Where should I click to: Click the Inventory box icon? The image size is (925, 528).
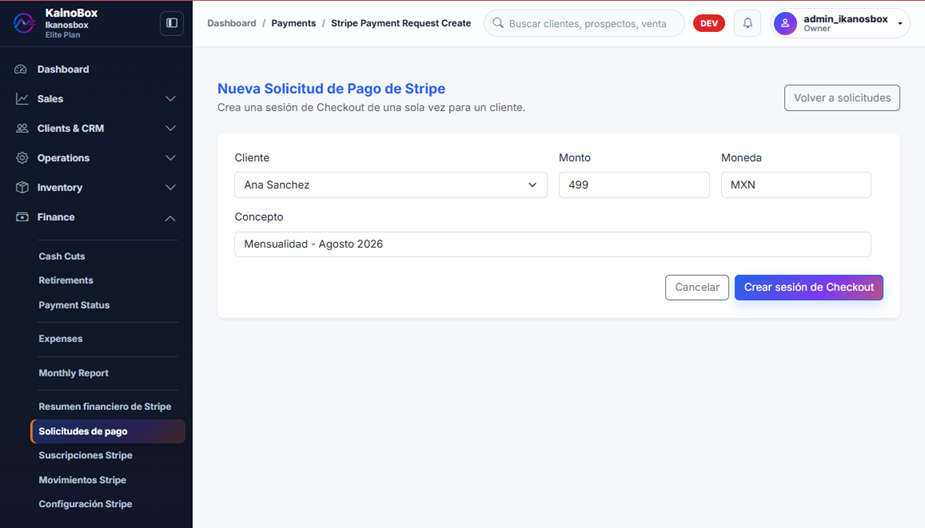(22, 187)
